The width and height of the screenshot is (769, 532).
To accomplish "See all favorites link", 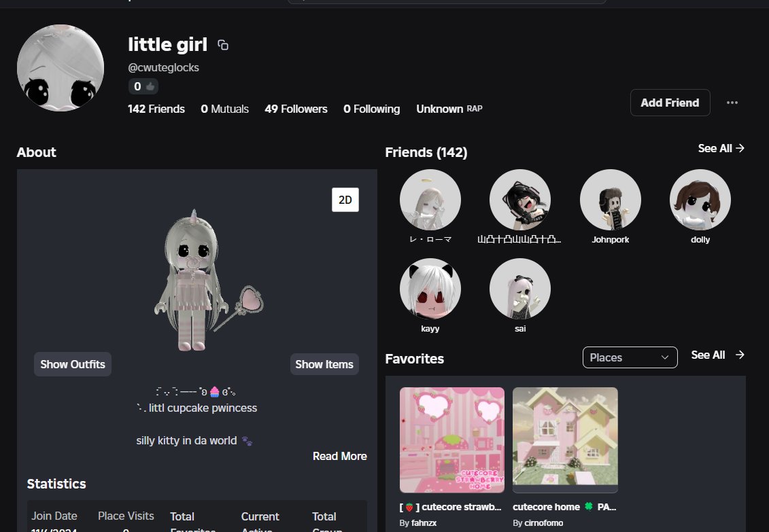I will [x=717, y=355].
